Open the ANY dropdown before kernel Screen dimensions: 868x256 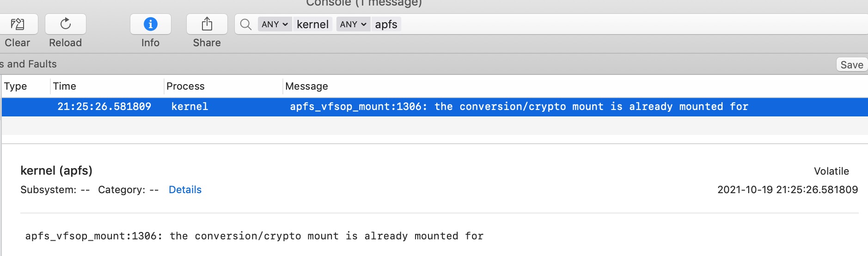pyautogui.click(x=275, y=24)
